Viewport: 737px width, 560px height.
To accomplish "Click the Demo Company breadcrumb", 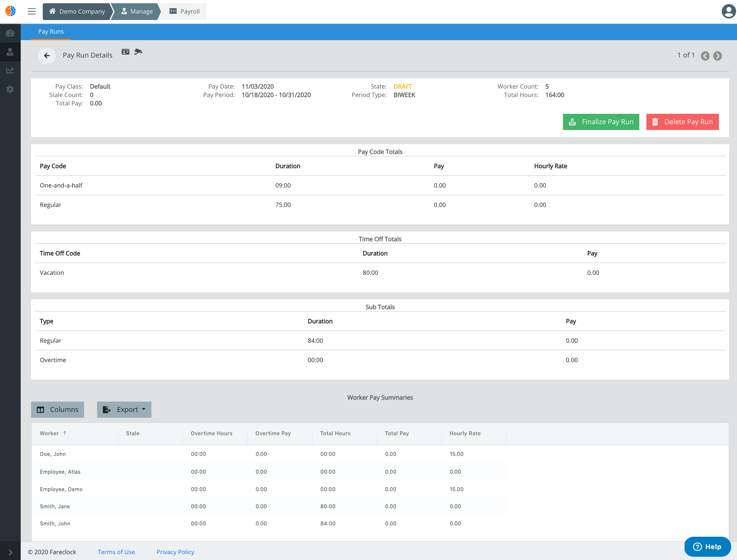I will pyautogui.click(x=77, y=11).
